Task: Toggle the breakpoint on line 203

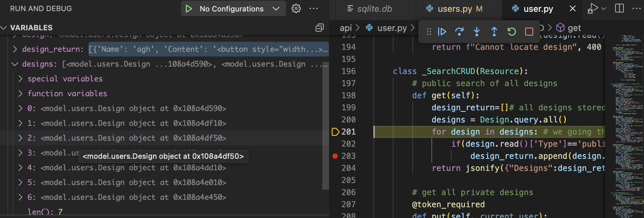Action: 335,156
